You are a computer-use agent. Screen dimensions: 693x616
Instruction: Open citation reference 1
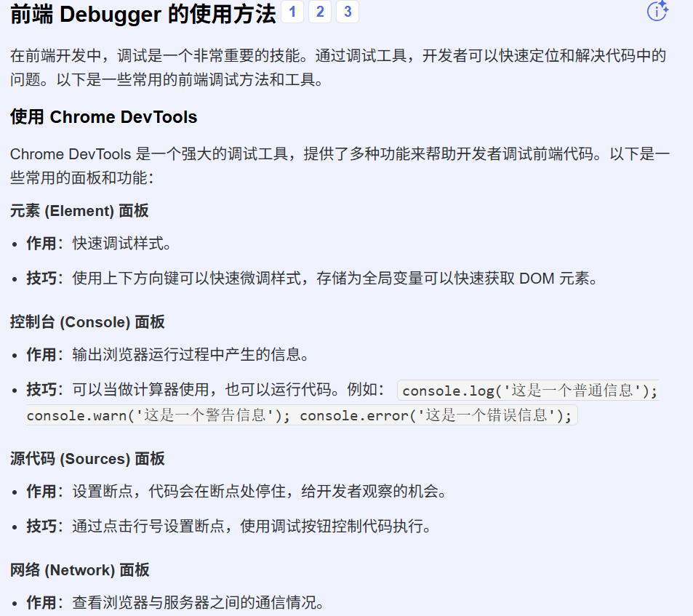tap(292, 12)
